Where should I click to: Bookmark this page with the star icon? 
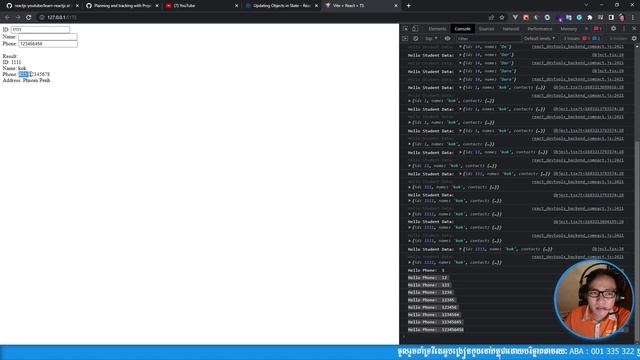point(502,17)
